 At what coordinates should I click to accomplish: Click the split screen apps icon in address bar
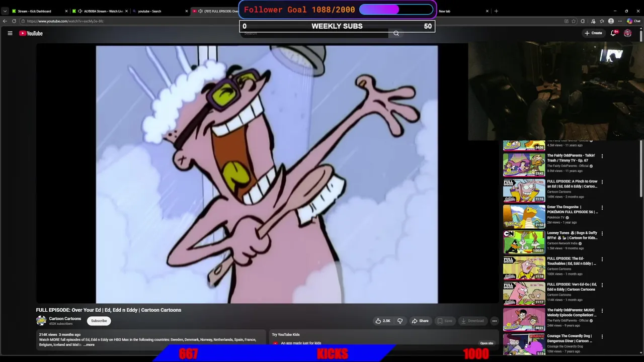click(567, 21)
